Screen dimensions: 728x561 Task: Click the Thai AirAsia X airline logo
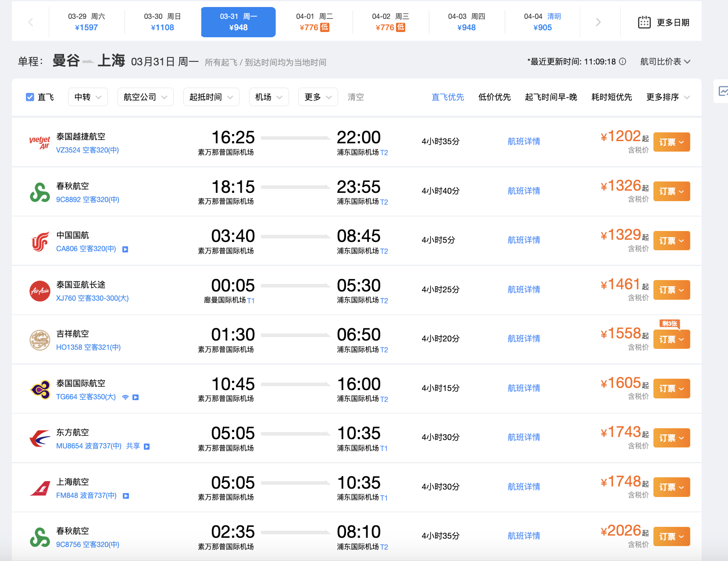pos(40,291)
